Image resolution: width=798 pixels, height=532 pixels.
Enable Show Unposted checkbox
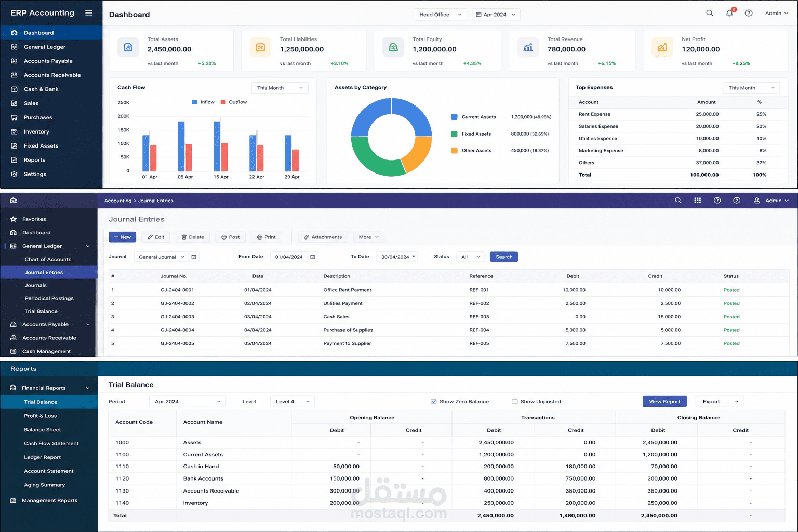pyautogui.click(x=515, y=402)
